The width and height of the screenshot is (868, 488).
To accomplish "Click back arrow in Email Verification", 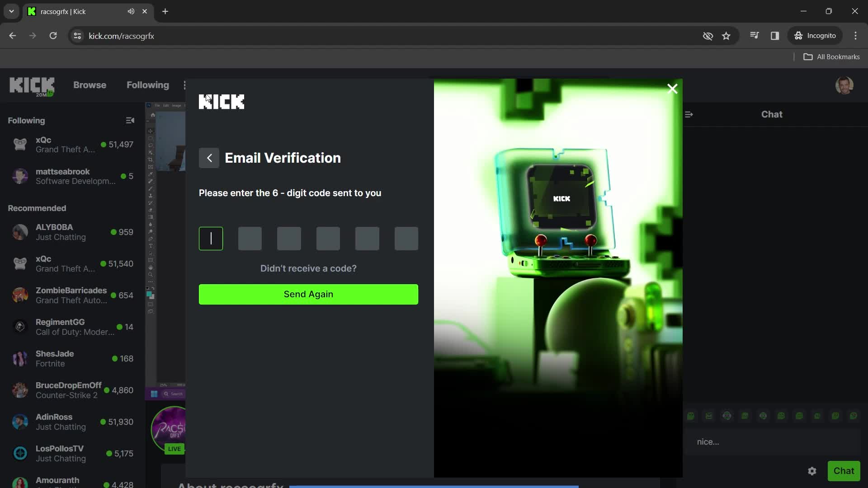I will pos(209,158).
